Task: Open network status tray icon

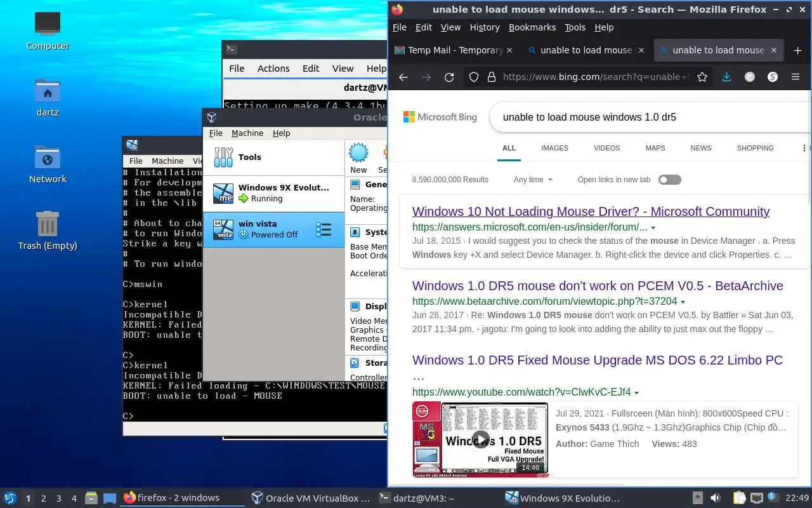Action: coord(756,498)
